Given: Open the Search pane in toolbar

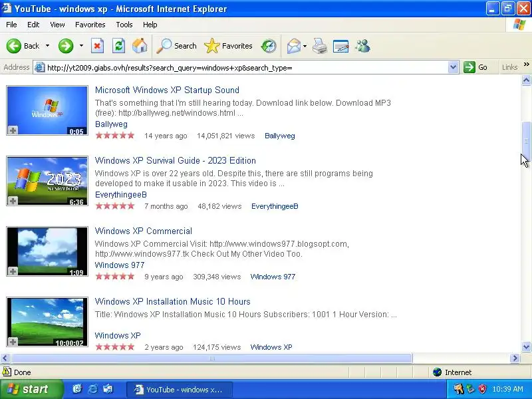Looking at the screenshot, I should (176, 46).
